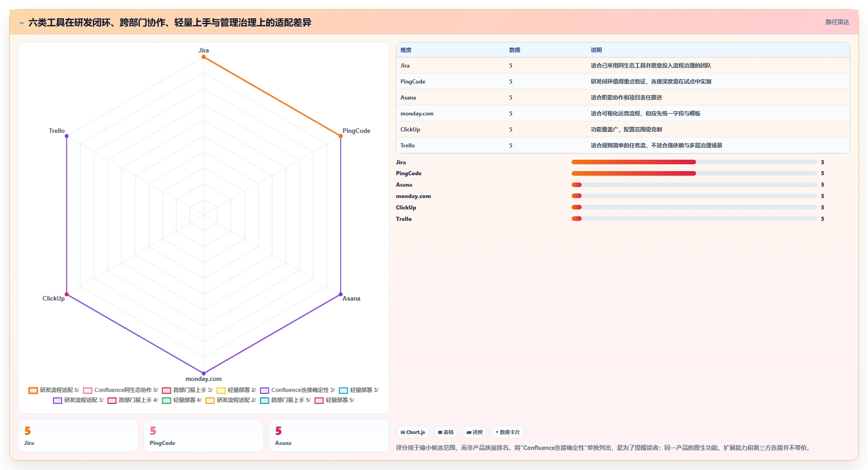The height and width of the screenshot is (470, 868).
Task: Click the ClickUp axis label on radar
Action: click(x=53, y=298)
